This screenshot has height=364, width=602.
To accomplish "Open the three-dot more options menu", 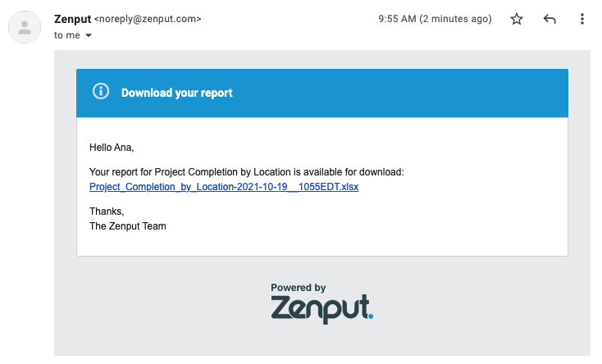I will (582, 19).
